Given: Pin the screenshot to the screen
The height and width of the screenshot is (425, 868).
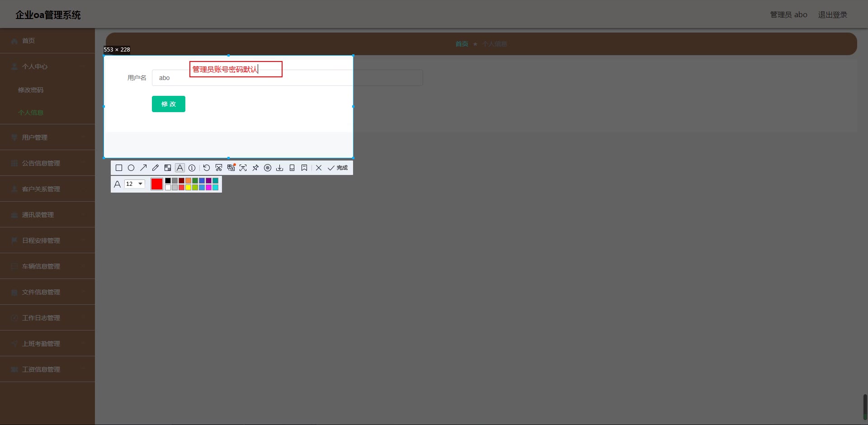Looking at the screenshot, I should 255,168.
